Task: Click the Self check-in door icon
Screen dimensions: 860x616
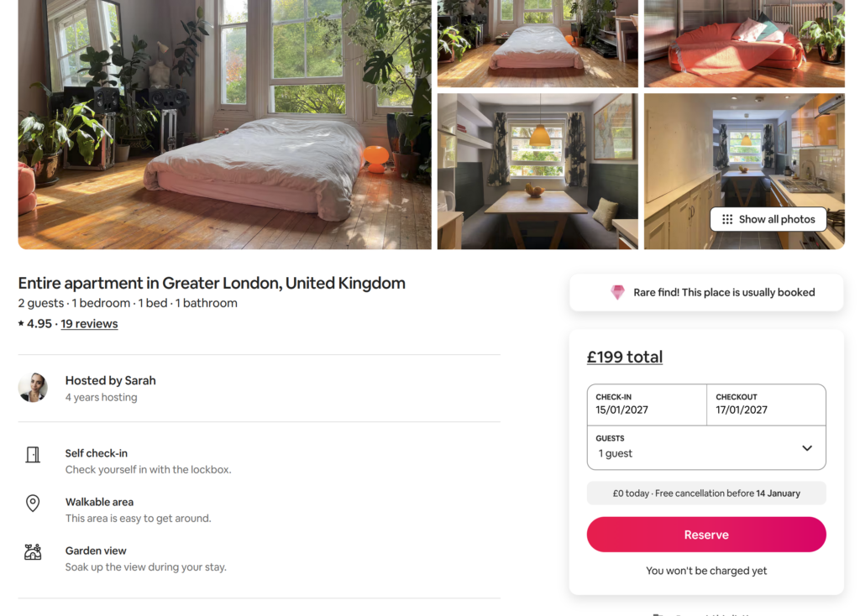Action: [x=33, y=454]
